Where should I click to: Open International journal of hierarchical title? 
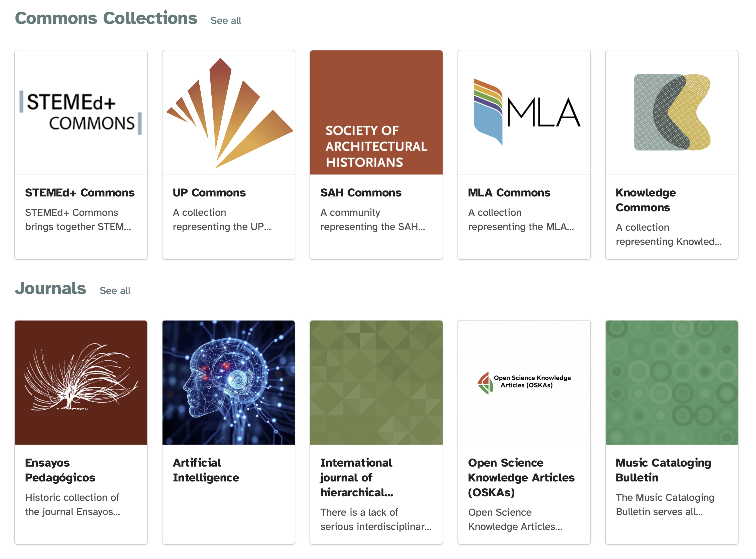point(356,477)
